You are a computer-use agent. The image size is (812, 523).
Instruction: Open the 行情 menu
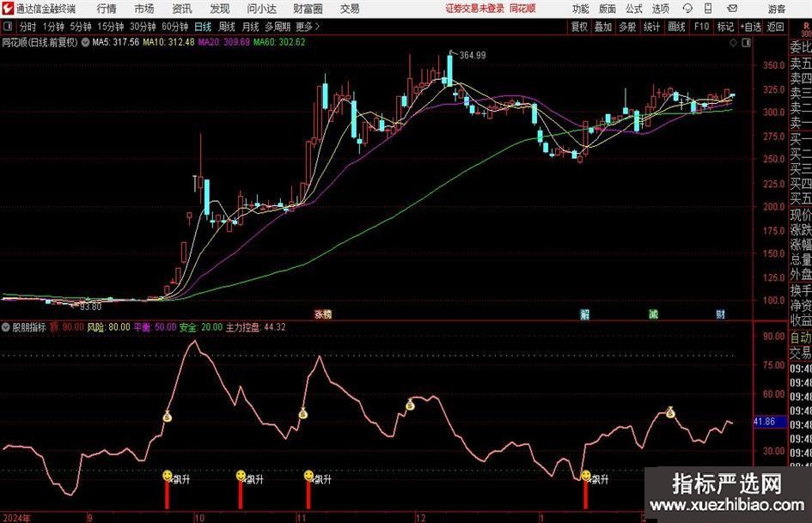pos(107,9)
